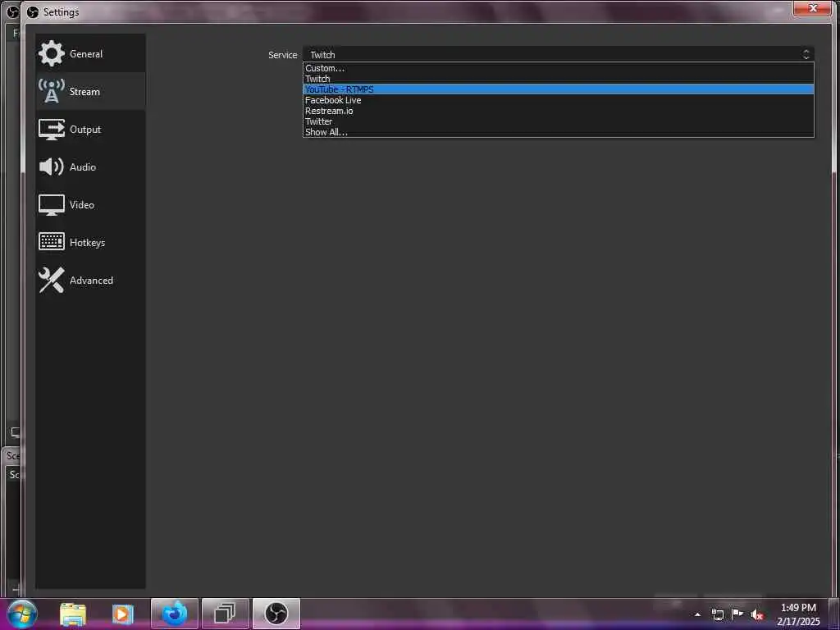
Task: Select the Stream antenna icon
Action: [52, 91]
